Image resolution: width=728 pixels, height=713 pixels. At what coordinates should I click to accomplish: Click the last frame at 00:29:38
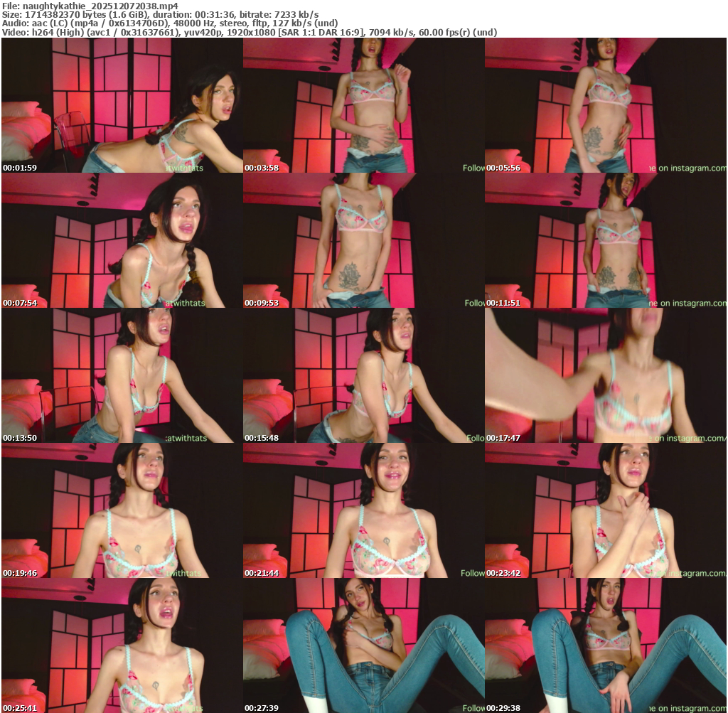pos(606,645)
